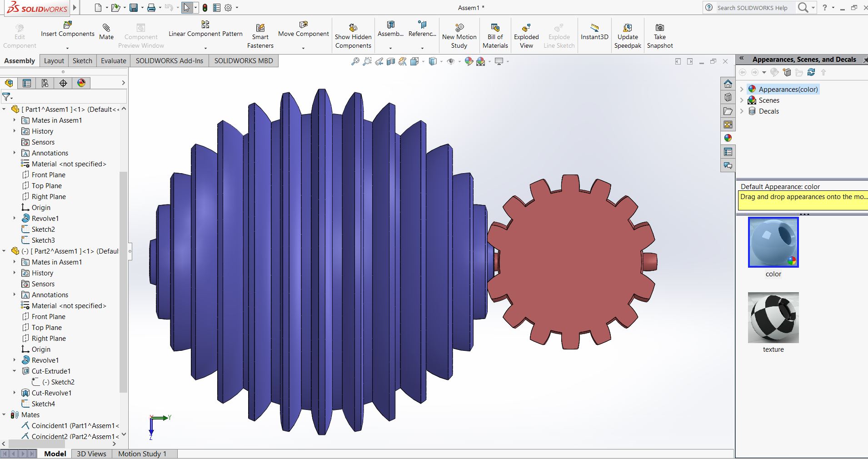Image resolution: width=868 pixels, height=459 pixels.
Task: Click the Save icon in title bar
Action: coord(134,8)
